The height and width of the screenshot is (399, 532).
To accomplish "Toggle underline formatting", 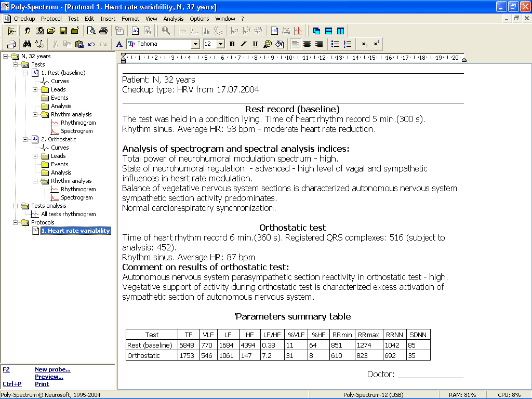I will tap(256, 44).
